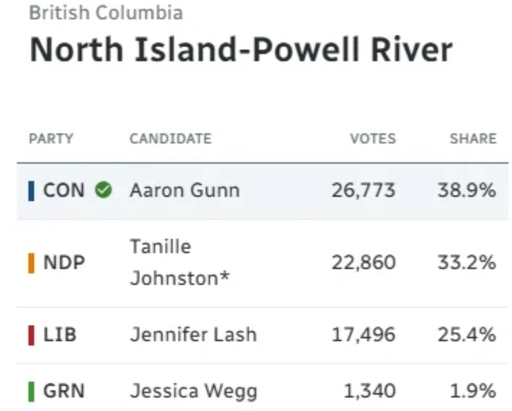This screenshot has width=512, height=411.
Task: Click the 26,773 vote count
Action: pos(364,191)
